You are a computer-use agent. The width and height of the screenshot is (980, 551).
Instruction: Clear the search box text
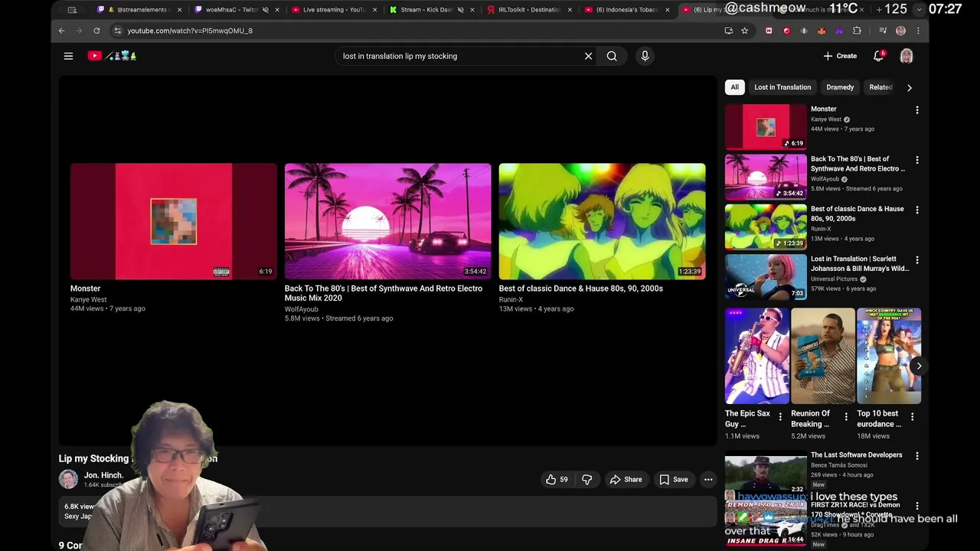(x=588, y=56)
